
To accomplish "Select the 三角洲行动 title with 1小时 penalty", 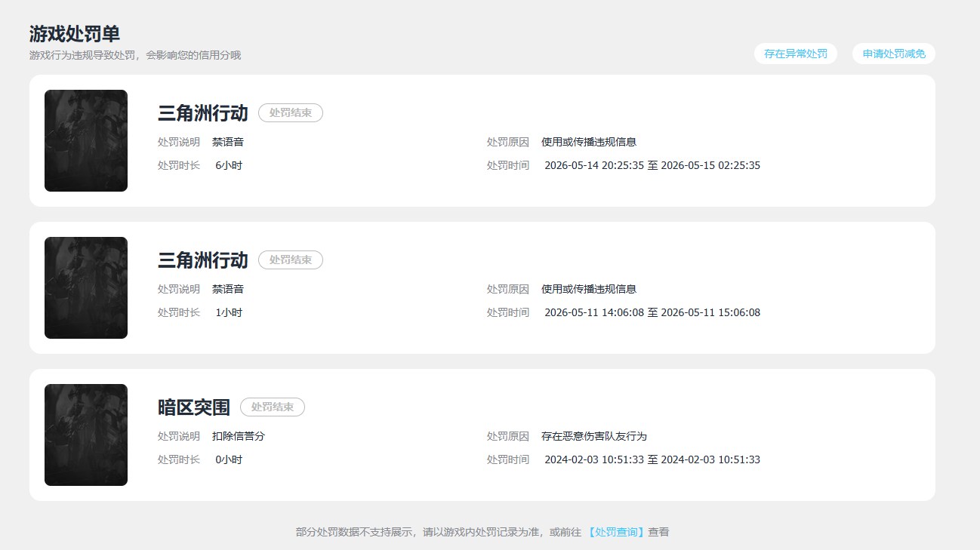I will tap(202, 260).
